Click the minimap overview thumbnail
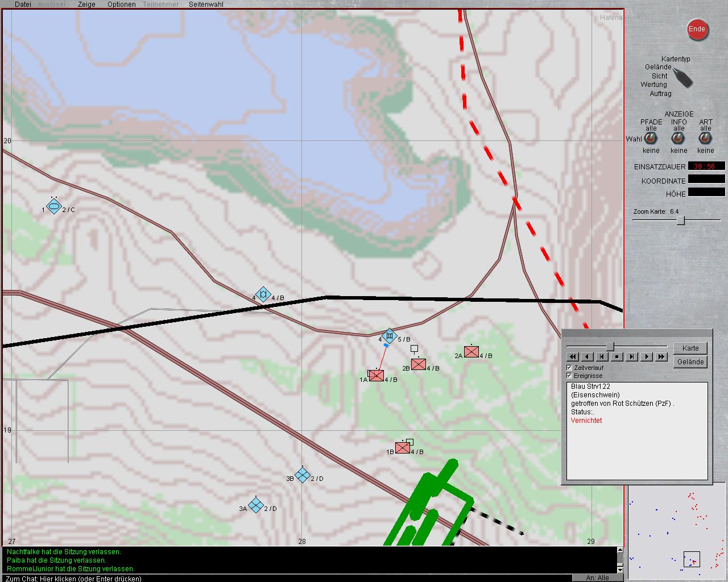This screenshot has height=582, width=728. pos(677,529)
